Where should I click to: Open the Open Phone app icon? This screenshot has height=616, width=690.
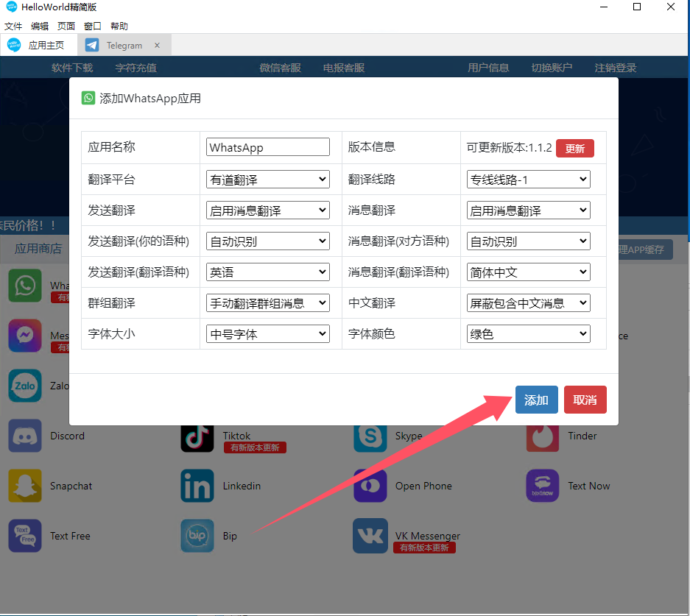click(x=370, y=486)
